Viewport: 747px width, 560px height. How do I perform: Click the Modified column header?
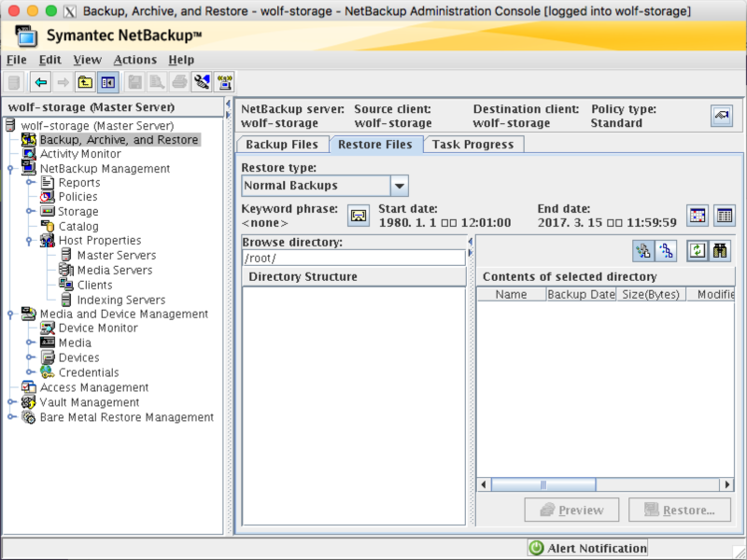[x=711, y=294]
